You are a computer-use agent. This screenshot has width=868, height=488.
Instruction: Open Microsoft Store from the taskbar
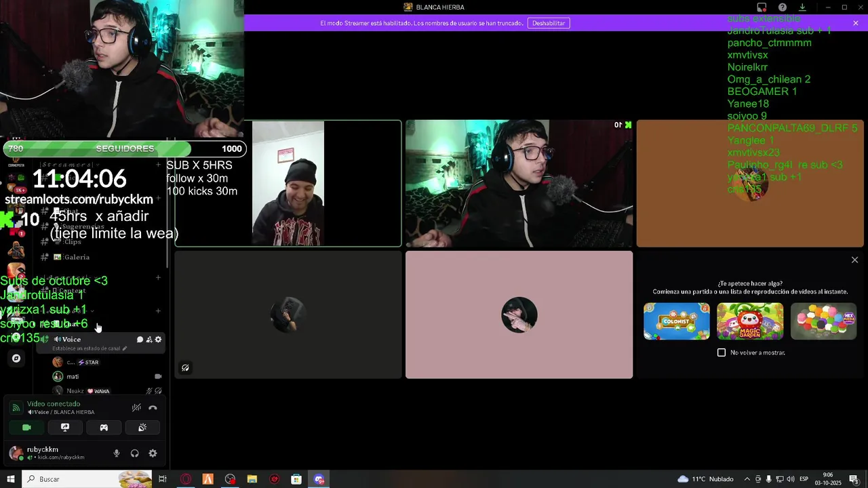tap(296, 479)
